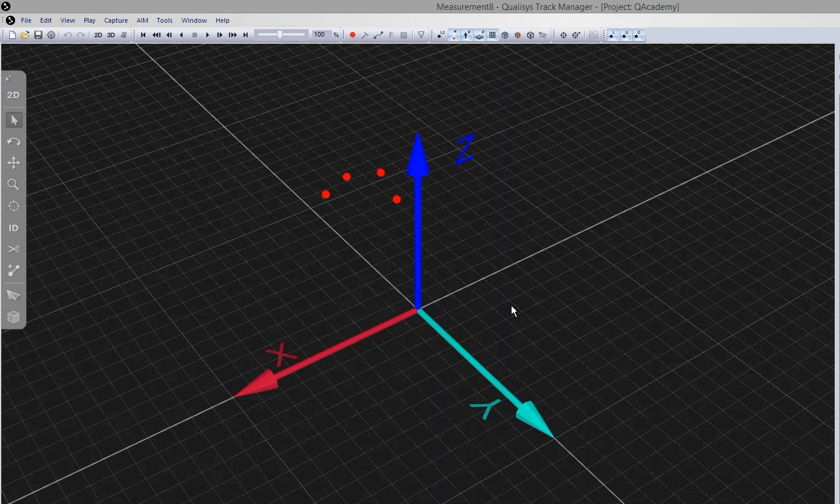
Task: Select the rotate tool in the left sidebar
Action: point(13,142)
